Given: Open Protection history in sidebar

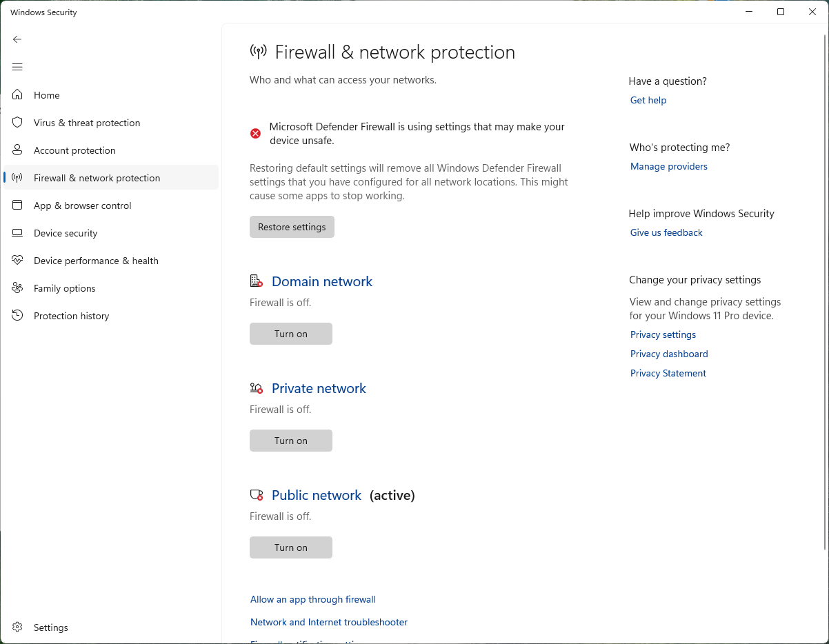Looking at the screenshot, I should pyautogui.click(x=71, y=316).
